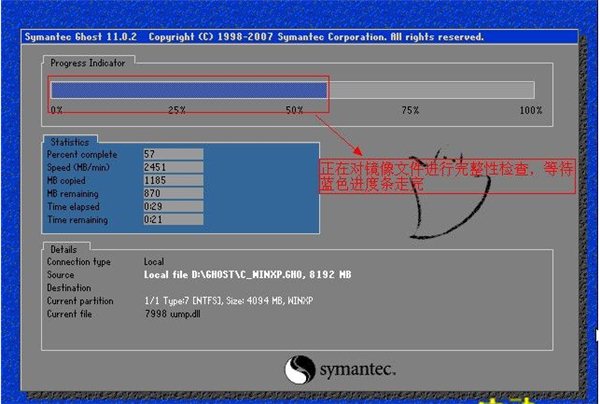The height and width of the screenshot is (404, 600).
Task: Click partition info 1/1 Type:7 [NTFS]
Action: click(x=183, y=301)
